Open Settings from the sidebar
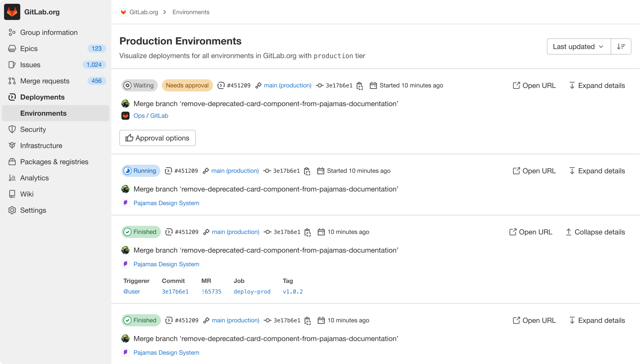Image resolution: width=640 pixels, height=364 pixels. [33, 210]
